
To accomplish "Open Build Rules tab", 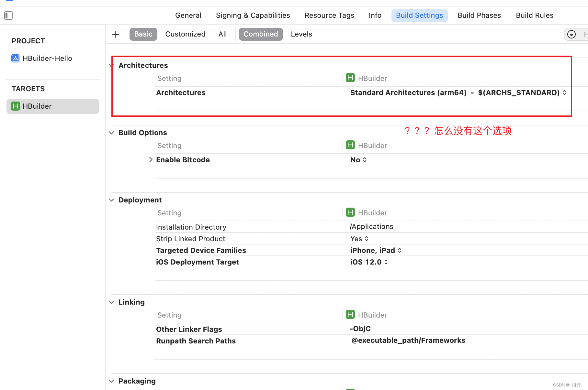I will click(x=535, y=16).
